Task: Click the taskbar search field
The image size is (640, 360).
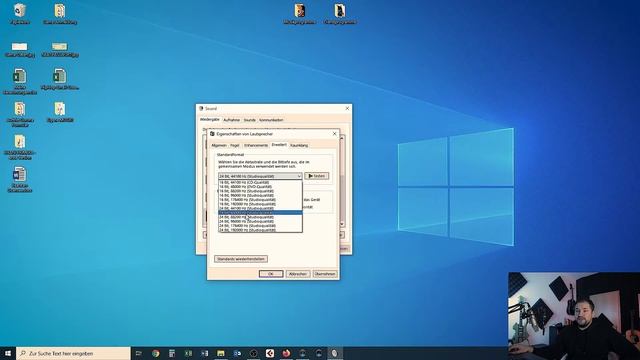Action: pos(73,353)
